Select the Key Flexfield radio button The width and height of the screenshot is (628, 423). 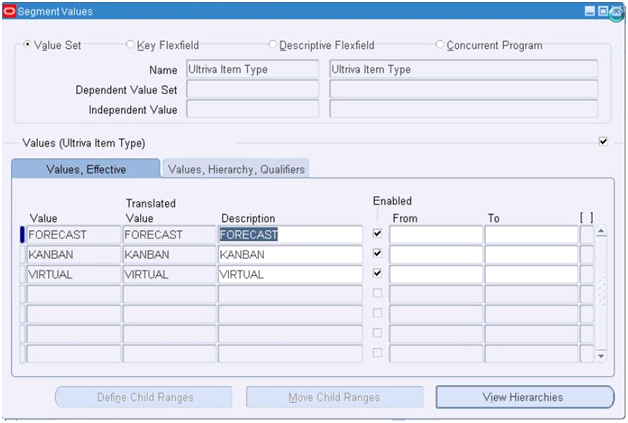(x=130, y=44)
